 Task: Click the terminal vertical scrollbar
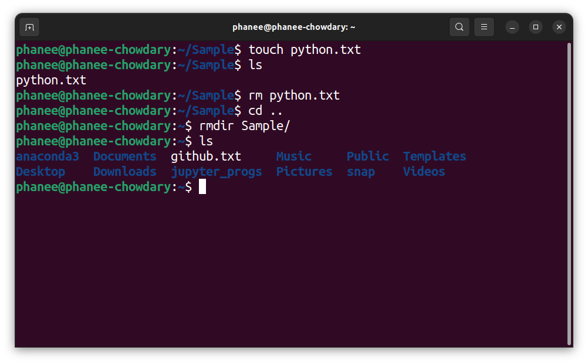pyautogui.click(x=569, y=195)
